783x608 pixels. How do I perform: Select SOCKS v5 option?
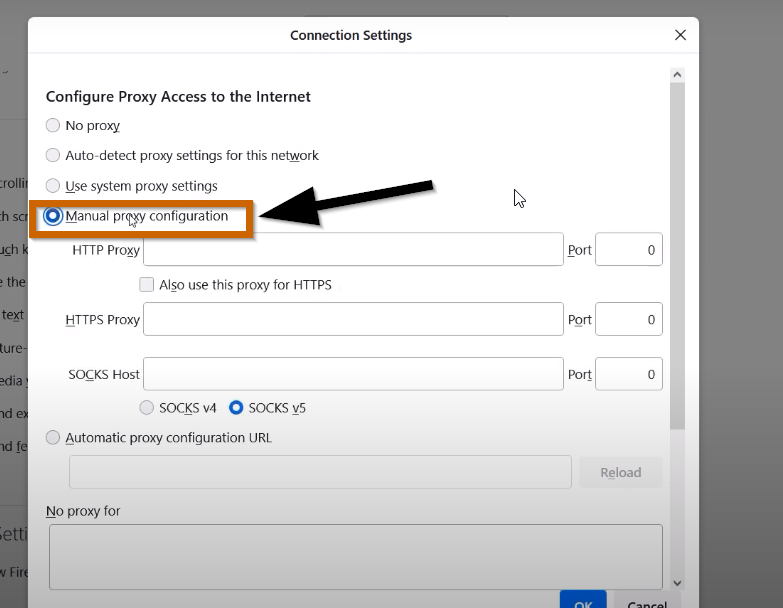tap(236, 408)
